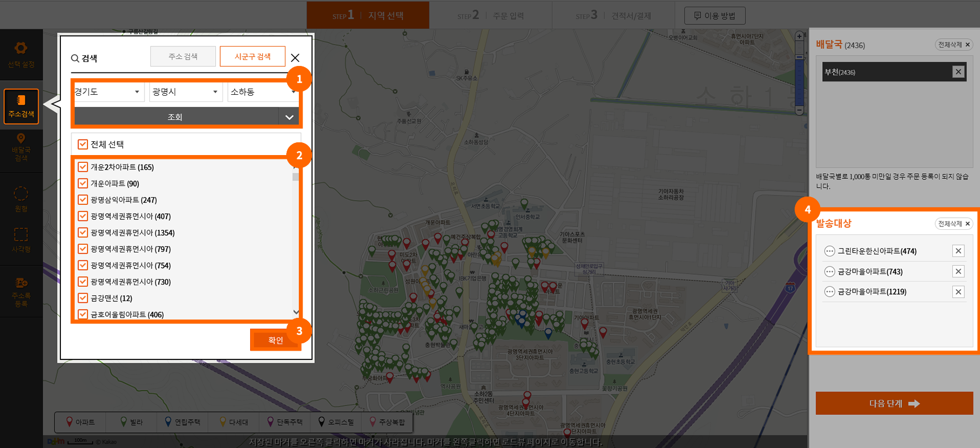Click the 다음 단계 next step button
The width and height of the screenshot is (980, 448).
point(894,404)
